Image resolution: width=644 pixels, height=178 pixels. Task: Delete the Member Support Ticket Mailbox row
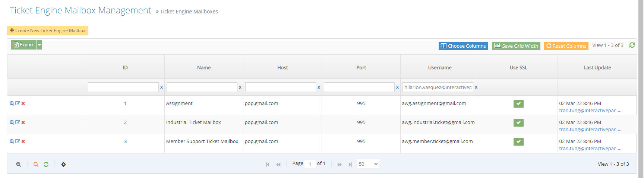23,142
